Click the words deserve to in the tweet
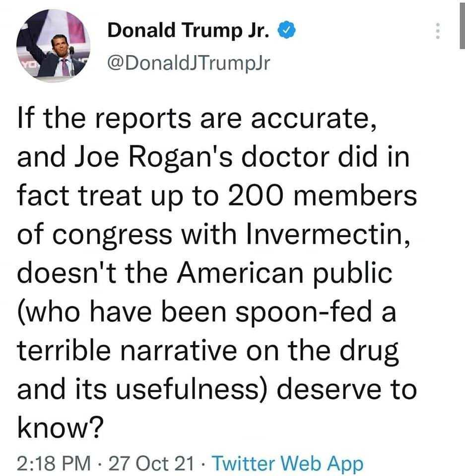465x476 pixels. pos(347,389)
